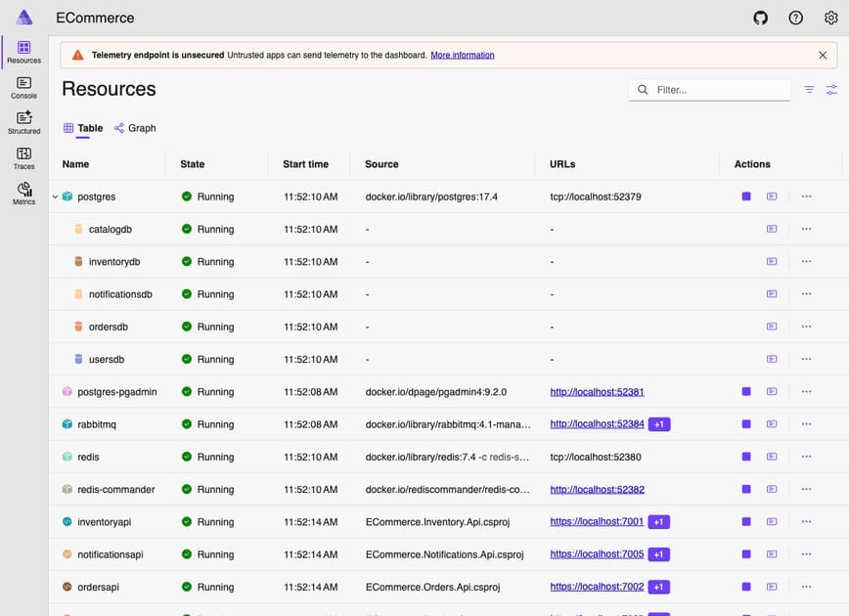
Task: Open more actions for catalogdb
Action: (806, 229)
